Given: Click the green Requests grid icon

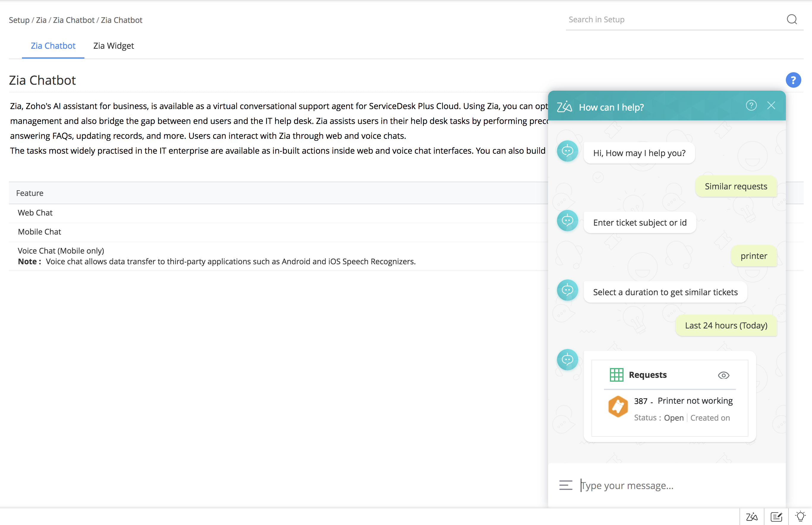Looking at the screenshot, I should (616, 375).
